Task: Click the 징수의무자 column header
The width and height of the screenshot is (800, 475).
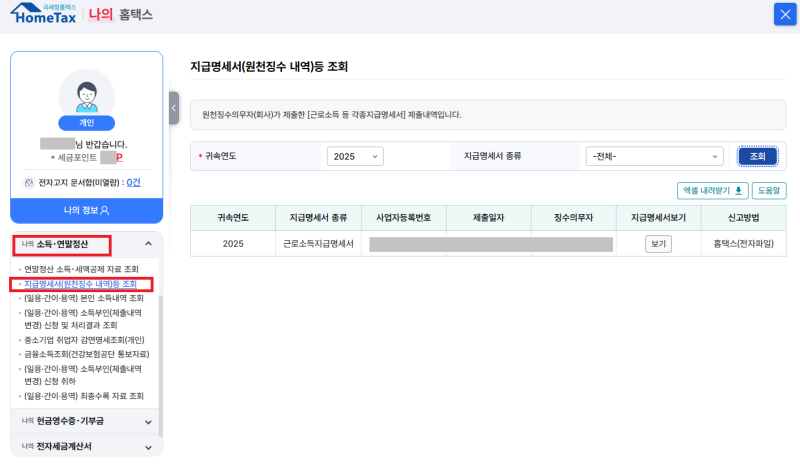Action: (573, 218)
